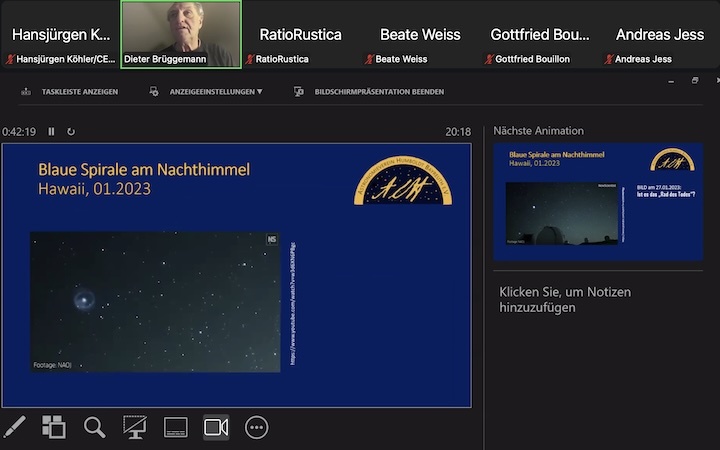Click the Bildschirmpräsentation beenden icon
This screenshot has width=720, height=450.
pos(299,92)
